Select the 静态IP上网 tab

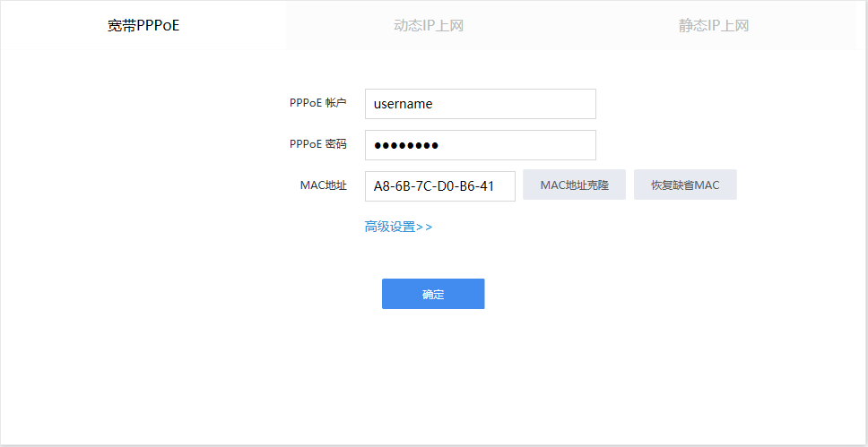pyautogui.click(x=713, y=25)
